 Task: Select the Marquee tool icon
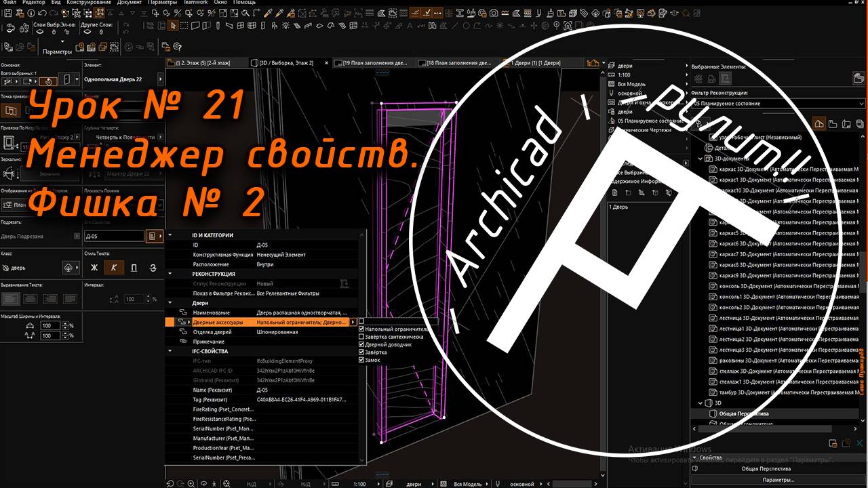[185, 26]
